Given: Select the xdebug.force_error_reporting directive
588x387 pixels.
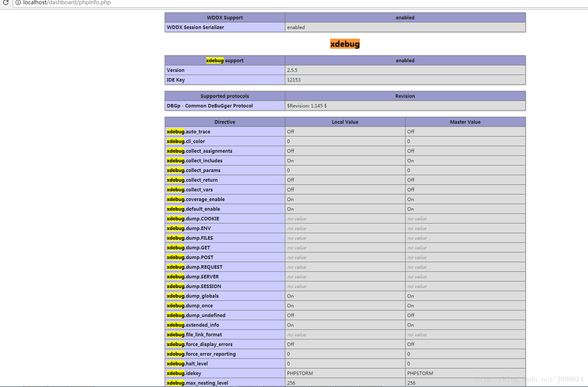Looking at the screenshot, I should click(x=225, y=354).
